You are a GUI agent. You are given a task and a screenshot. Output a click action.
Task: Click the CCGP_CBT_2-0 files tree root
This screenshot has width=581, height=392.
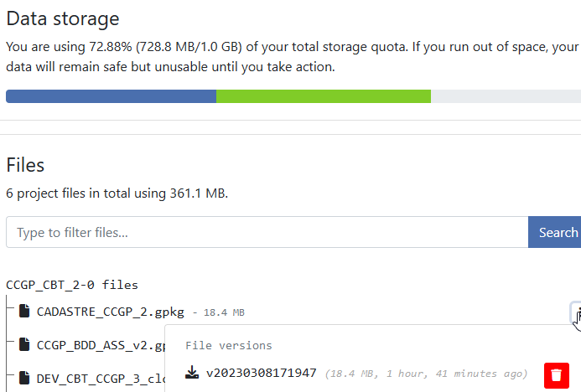[x=72, y=285]
